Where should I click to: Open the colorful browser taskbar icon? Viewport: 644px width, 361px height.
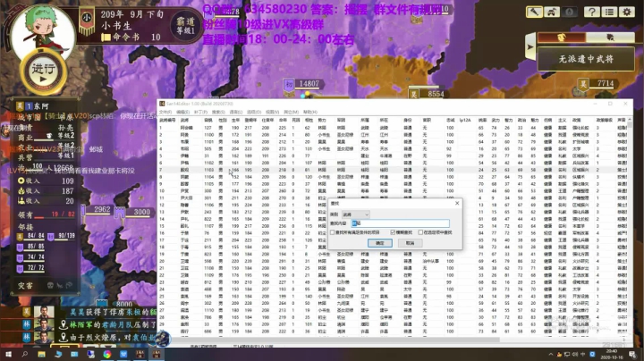[107, 354]
